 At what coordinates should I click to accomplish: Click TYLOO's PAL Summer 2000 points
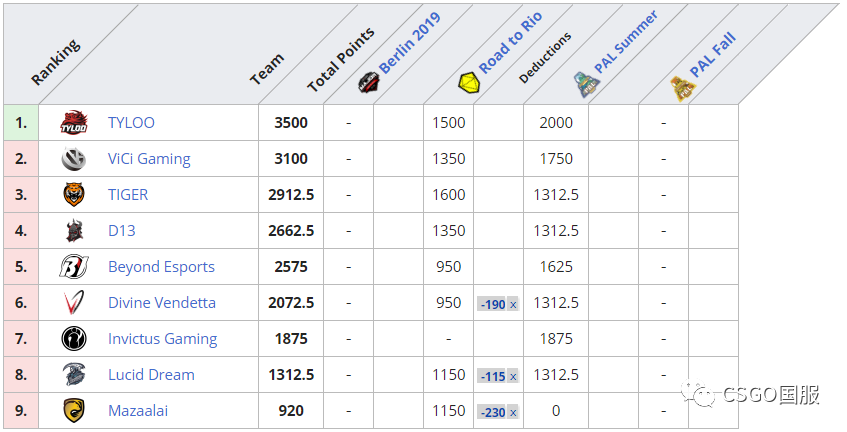(x=556, y=123)
